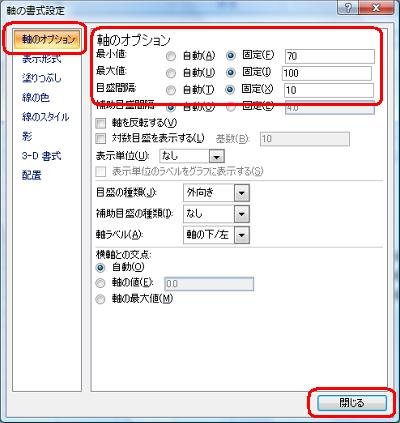This screenshot has height=423, width=400.
Task: Set 最大値 to 自動(U)
Action: (x=171, y=73)
